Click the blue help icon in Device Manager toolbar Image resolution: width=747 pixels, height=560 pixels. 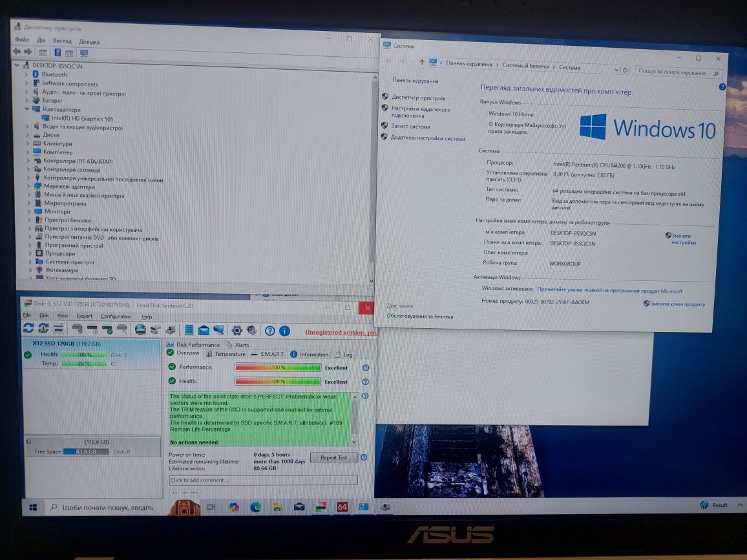pos(58,52)
